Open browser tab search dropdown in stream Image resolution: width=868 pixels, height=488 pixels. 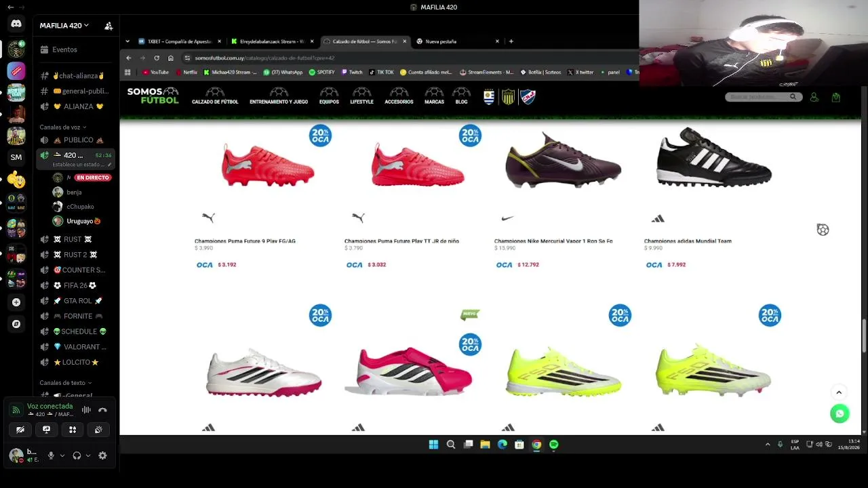[127, 41]
